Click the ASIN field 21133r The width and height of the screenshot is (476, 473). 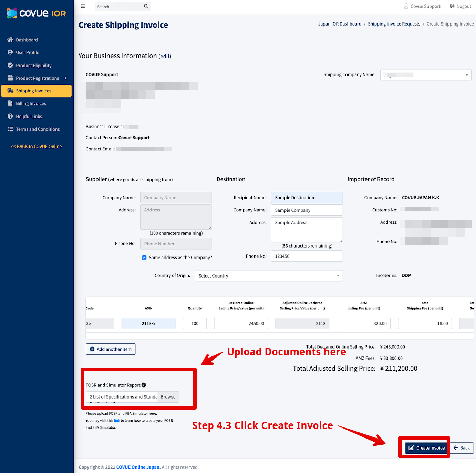[148, 323]
